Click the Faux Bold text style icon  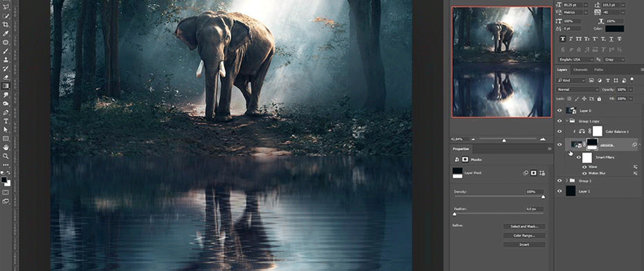coord(563,39)
